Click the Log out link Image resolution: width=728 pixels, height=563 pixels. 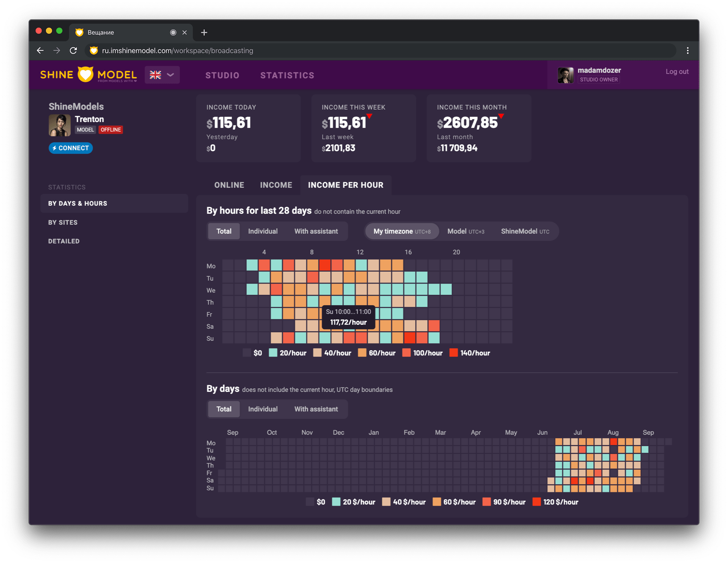[677, 71]
